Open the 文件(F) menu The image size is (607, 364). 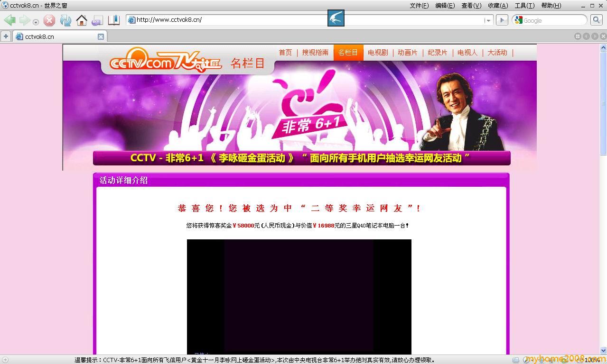(419, 6)
